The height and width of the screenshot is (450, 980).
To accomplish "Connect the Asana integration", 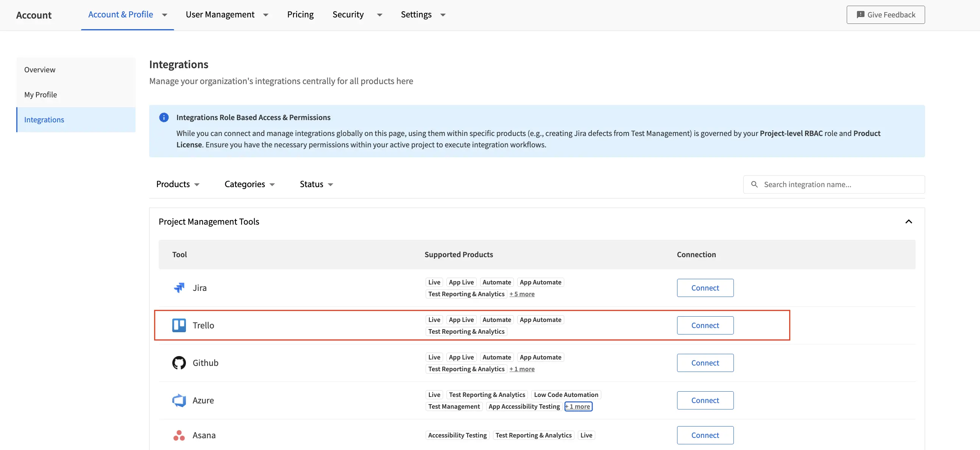I will click(705, 435).
